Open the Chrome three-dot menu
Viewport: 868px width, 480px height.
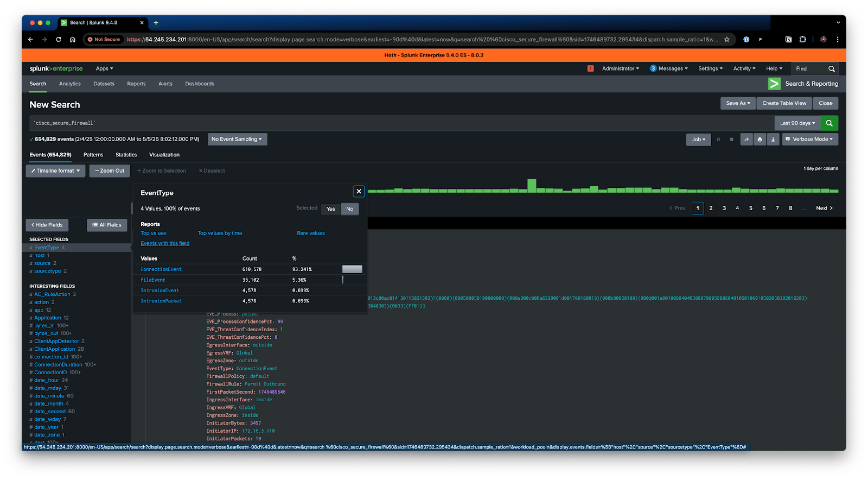(x=838, y=39)
